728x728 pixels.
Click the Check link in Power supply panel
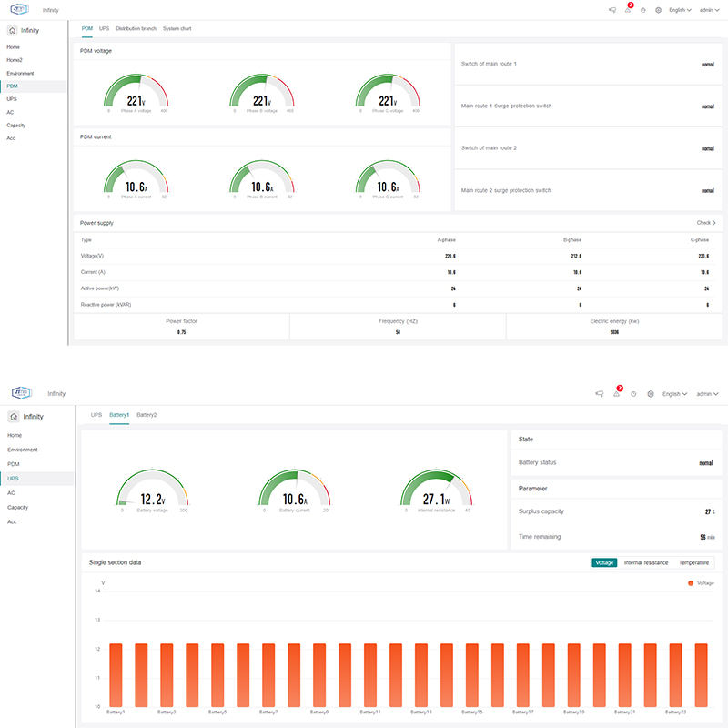coord(706,222)
